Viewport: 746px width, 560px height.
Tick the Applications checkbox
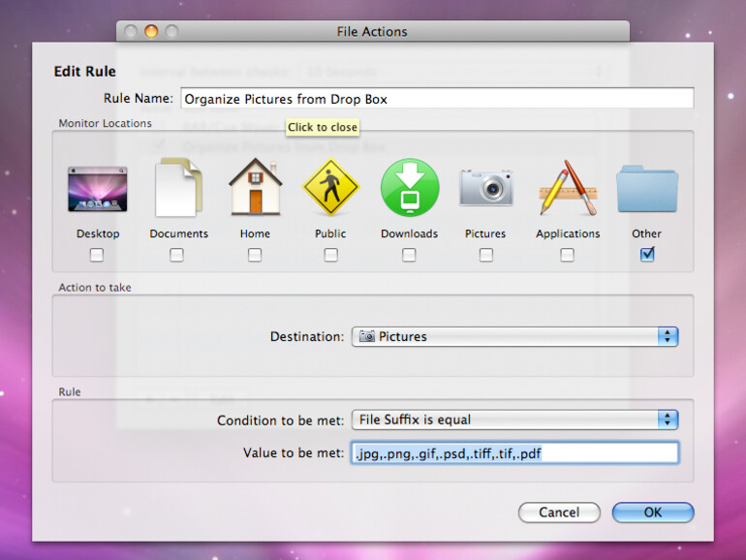[x=567, y=255]
